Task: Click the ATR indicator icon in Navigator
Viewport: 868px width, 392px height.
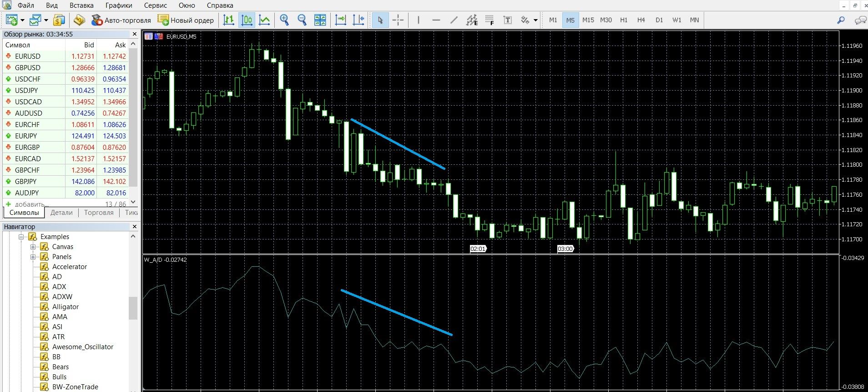Action: coord(44,337)
